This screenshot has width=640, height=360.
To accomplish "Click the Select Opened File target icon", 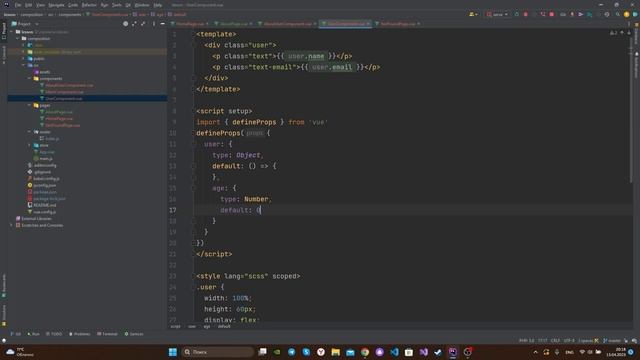I will tap(126, 24).
